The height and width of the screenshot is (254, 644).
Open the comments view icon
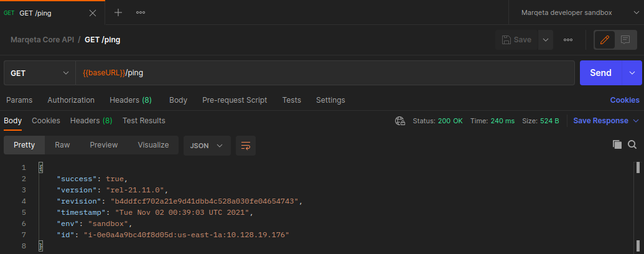625,40
